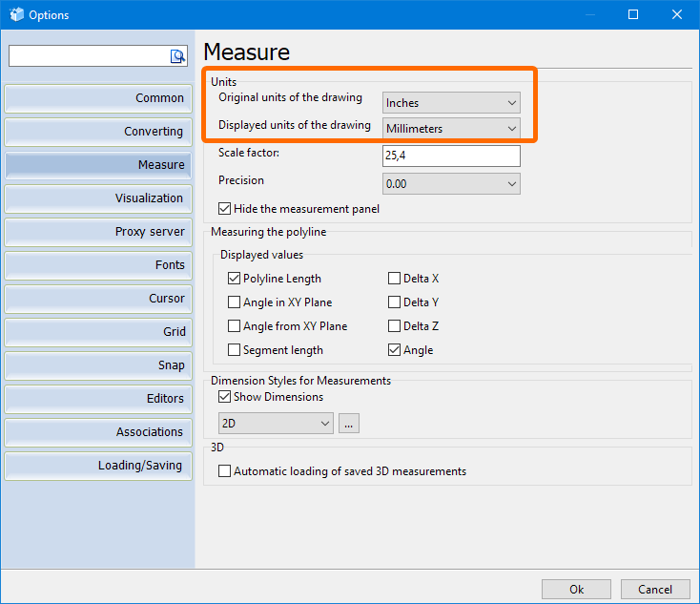Open the Proxy server section
700x604 pixels.
pos(98,232)
